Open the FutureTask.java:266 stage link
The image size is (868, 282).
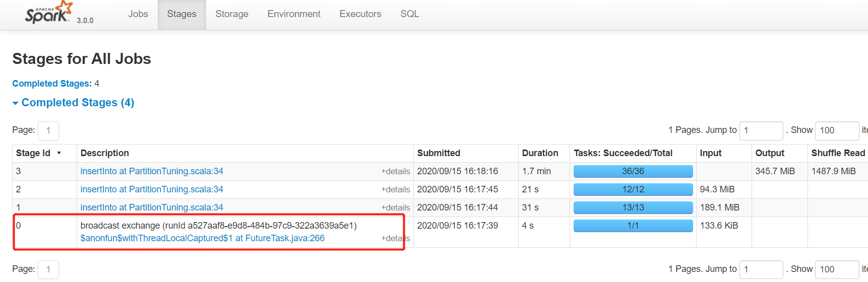(x=202, y=238)
